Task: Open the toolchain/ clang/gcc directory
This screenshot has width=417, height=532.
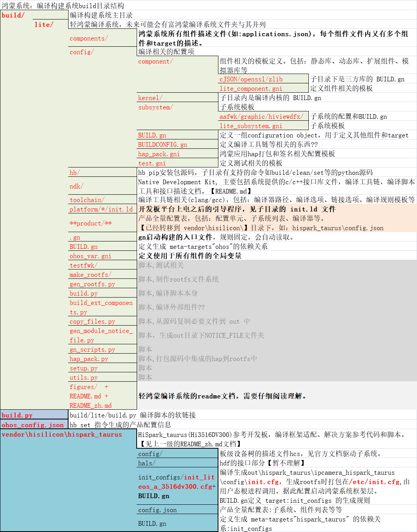Action: pos(86,200)
